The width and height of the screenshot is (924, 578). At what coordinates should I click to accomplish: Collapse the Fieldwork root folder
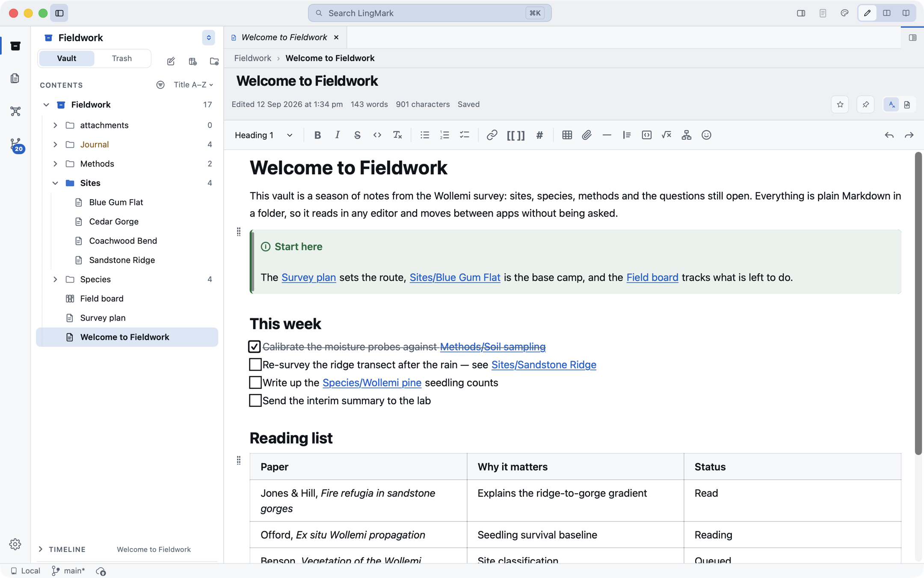tap(46, 104)
